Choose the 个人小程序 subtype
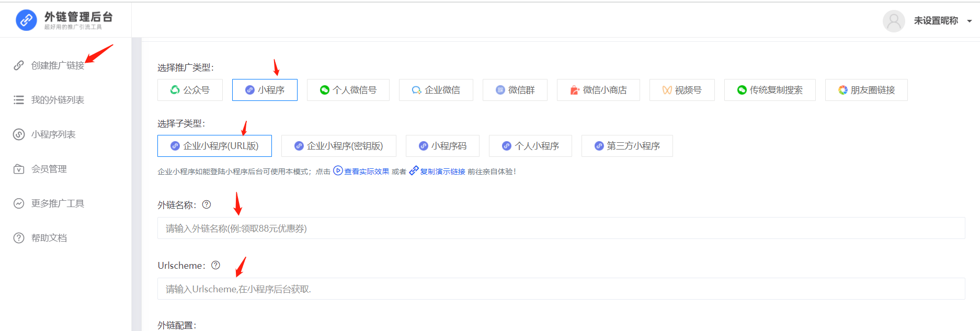The image size is (980, 331). click(x=530, y=146)
